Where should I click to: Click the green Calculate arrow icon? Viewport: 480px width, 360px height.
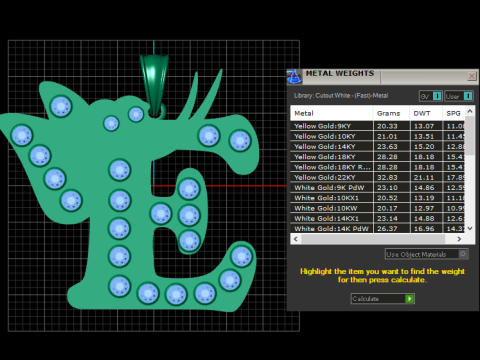(x=409, y=299)
